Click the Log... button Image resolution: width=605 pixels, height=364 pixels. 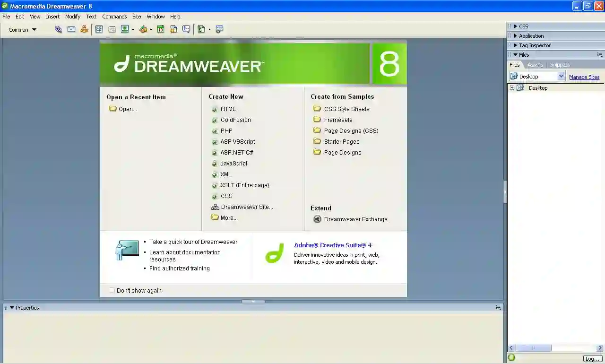click(593, 359)
